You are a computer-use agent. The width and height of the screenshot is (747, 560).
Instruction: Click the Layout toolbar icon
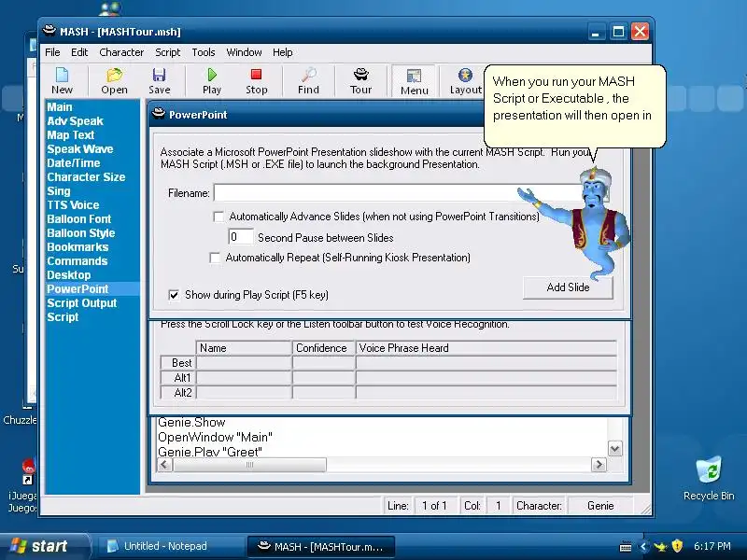coord(465,81)
